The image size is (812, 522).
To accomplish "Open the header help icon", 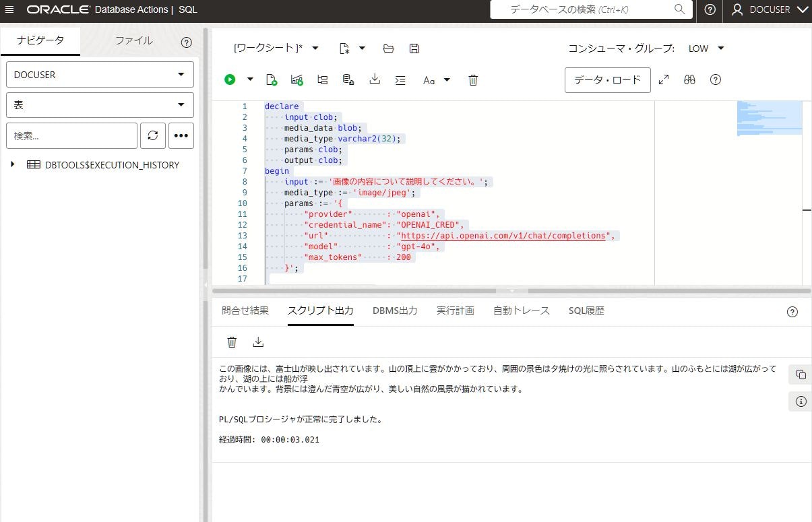I will pyautogui.click(x=710, y=9).
